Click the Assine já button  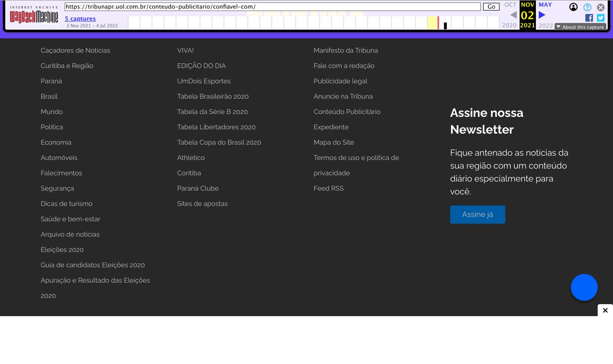pyautogui.click(x=477, y=215)
